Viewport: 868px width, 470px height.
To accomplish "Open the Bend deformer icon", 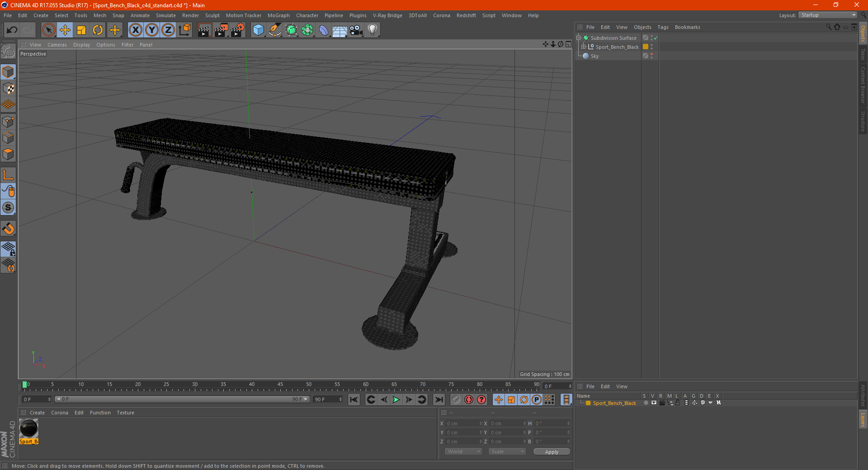I will click(x=324, y=30).
